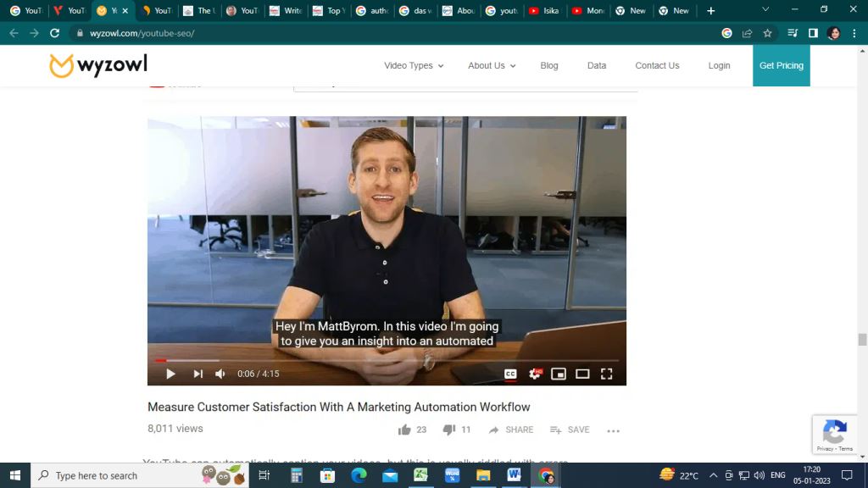Click Login link

719,65
